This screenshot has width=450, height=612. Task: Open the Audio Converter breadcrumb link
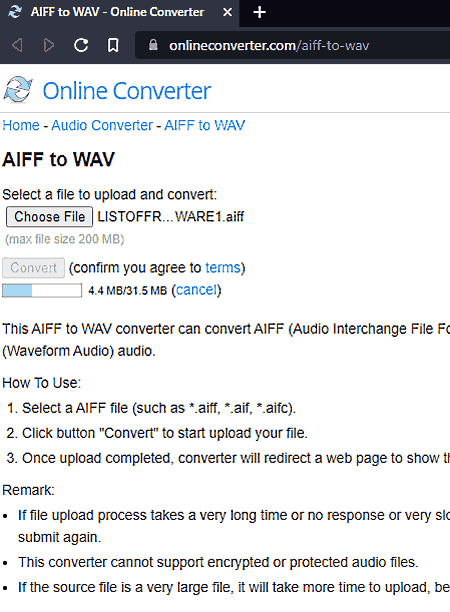click(x=102, y=125)
